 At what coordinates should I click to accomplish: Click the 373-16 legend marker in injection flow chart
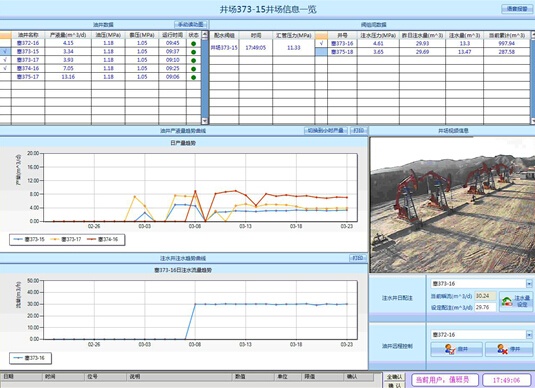click(x=18, y=358)
